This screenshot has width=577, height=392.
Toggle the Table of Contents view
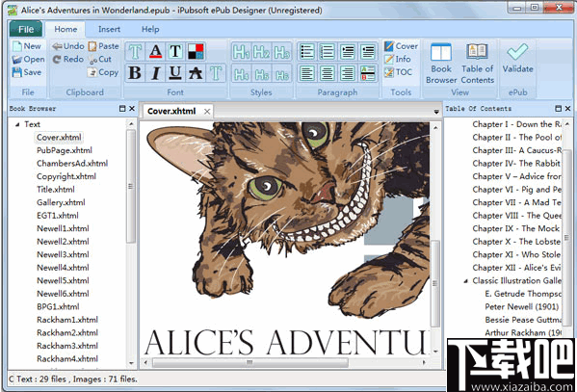pyautogui.click(x=477, y=64)
